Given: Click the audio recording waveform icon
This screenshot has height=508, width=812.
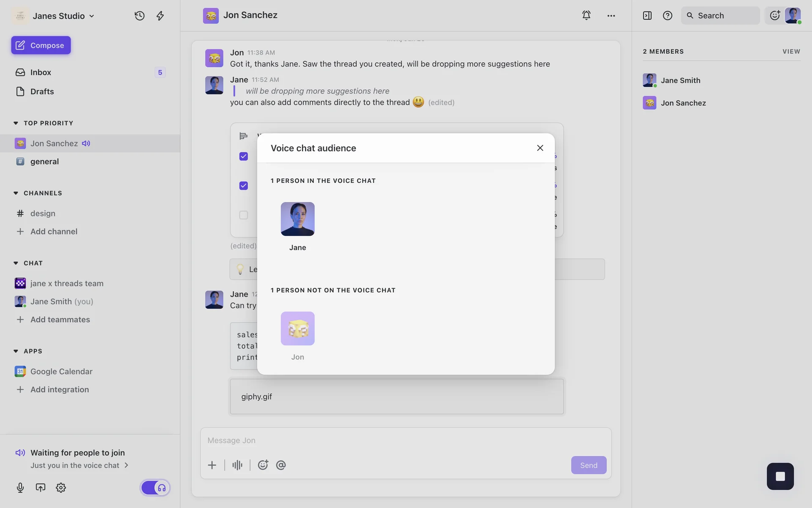Looking at the screenshot, I should [x=237, y=465].
